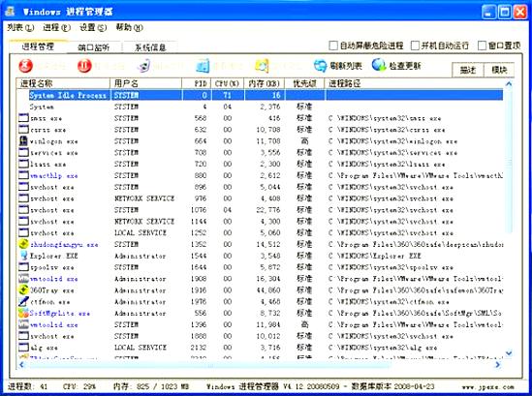Click the 模块 modules button
Viewport: 532px width, 396px height.
[x=499, y=70]
